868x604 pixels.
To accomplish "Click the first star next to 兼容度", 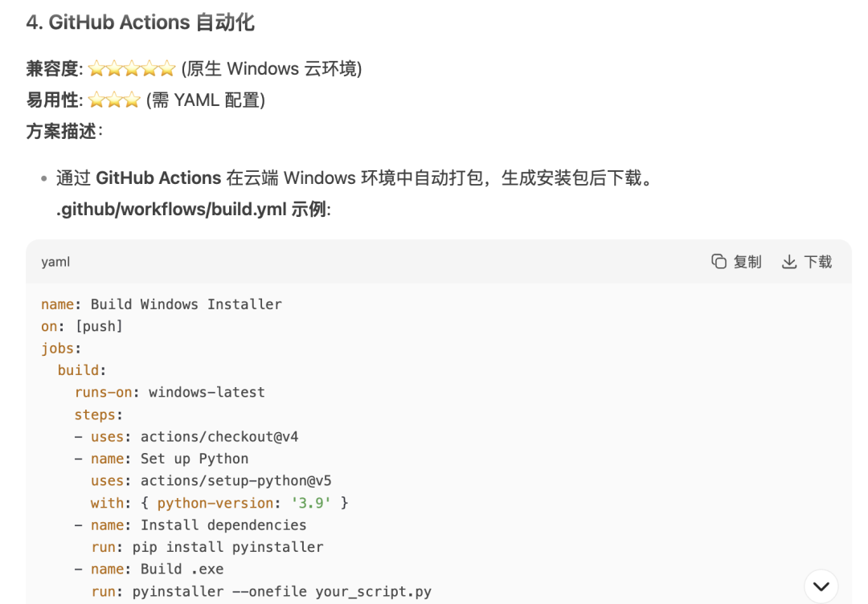I will 96,68.
